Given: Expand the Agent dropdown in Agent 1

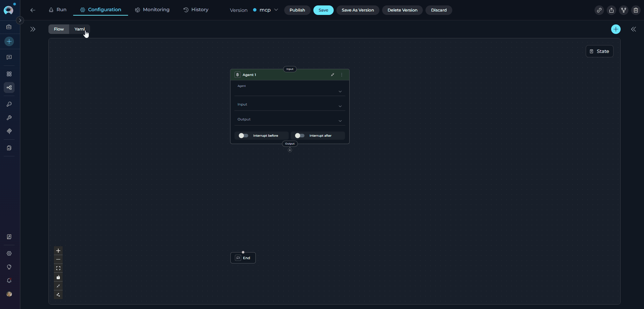Looking at the screenshot, I should point(340,91).
